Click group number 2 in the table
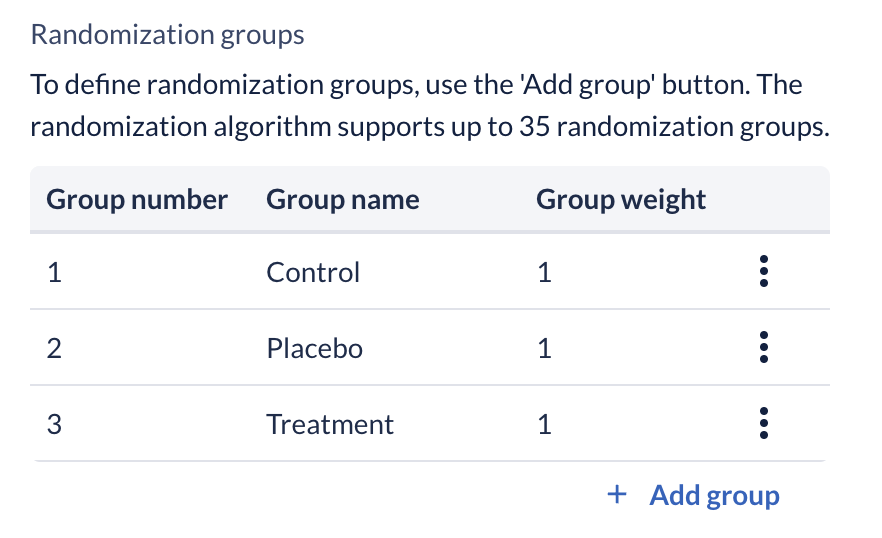This screenshot has width=882, height=538. tap(54, 348)
